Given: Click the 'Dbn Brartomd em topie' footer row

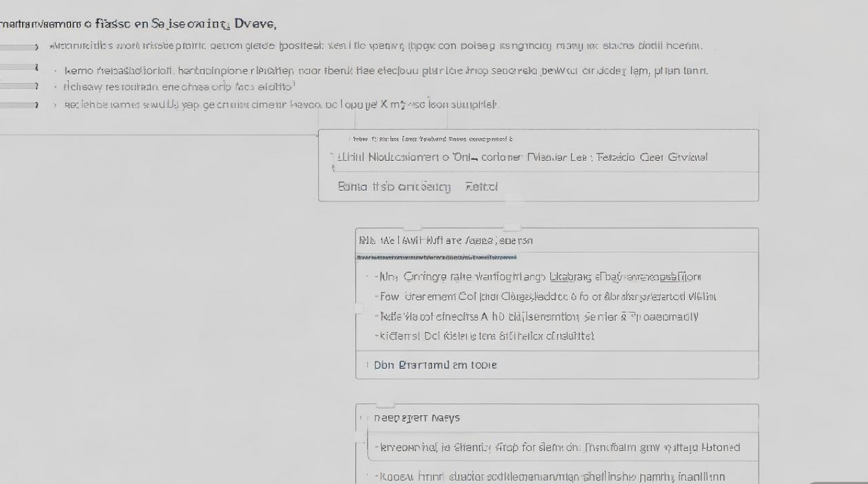Looking at the screenshot, I should pos(436,365).
